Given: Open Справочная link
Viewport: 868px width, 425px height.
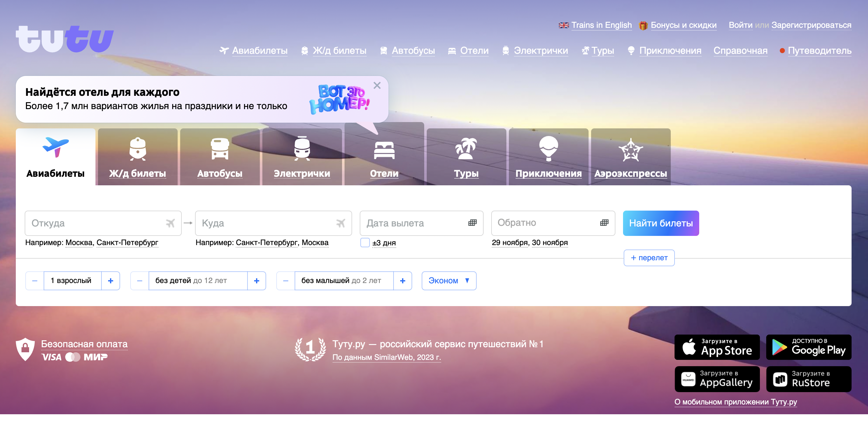Looking at the screenshot, I should [740, 51].
